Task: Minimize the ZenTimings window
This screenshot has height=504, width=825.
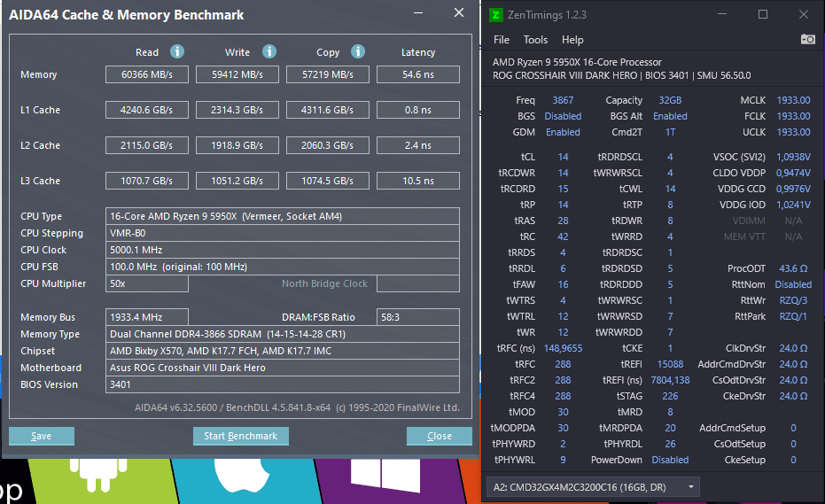Action: coord(722,15)
